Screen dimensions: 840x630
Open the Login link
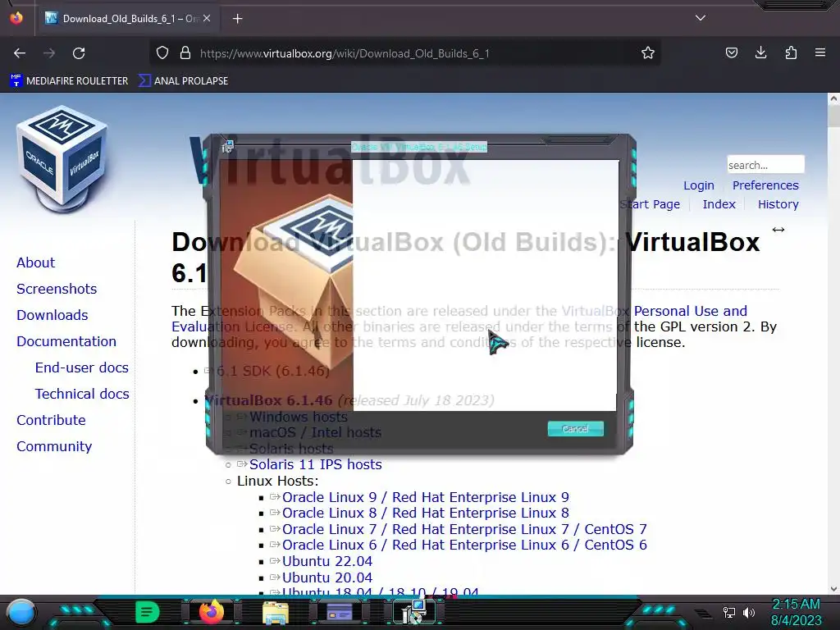coord(699,185)
